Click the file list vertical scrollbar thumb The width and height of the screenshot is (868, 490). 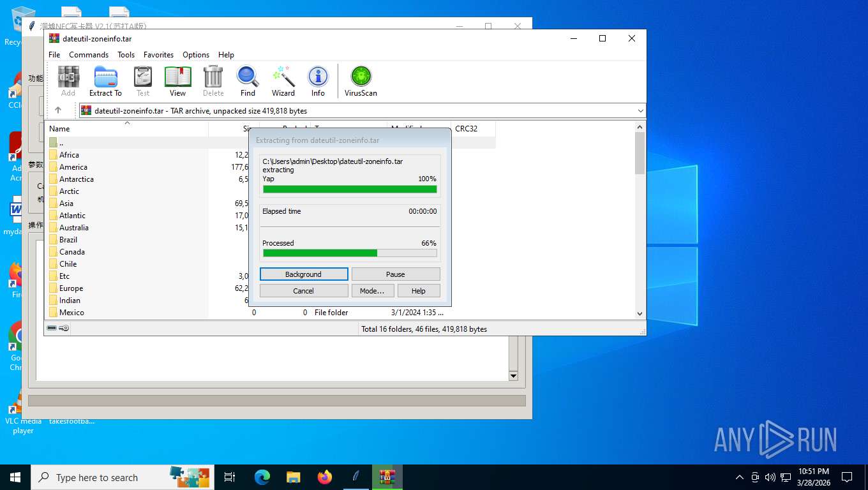640,153
